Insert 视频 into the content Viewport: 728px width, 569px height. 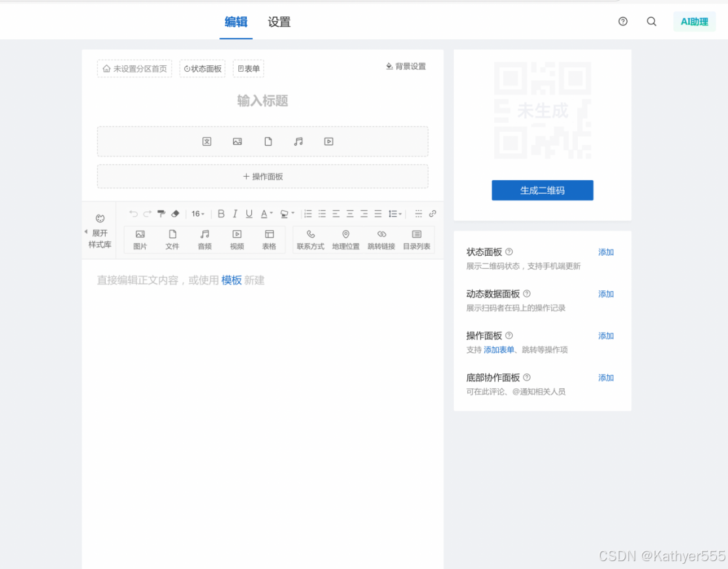237,239
